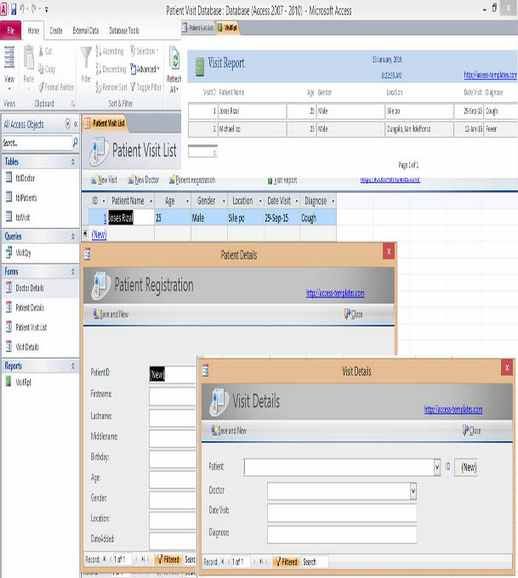518x578 pixels.
Task: Click the (New) button beside Patient field
Action: [x=467, y=467]
